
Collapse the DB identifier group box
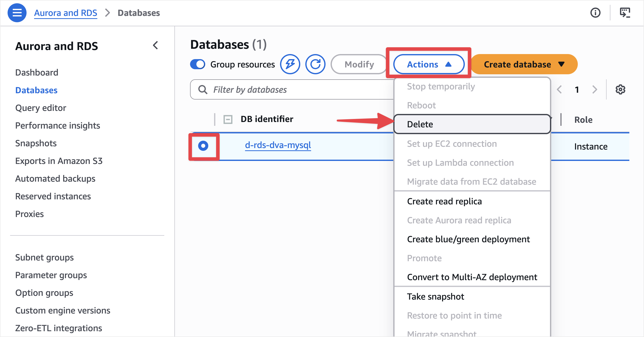click(228, 119)
